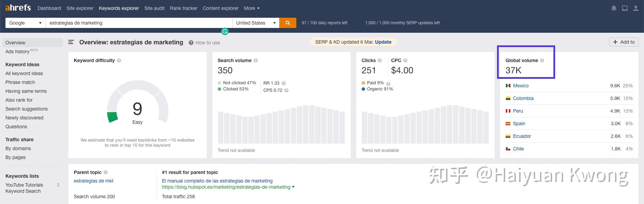Toggle the hamburger menu beside Overview title
This screenshot has height=204, width=644.
coord(71,42)
